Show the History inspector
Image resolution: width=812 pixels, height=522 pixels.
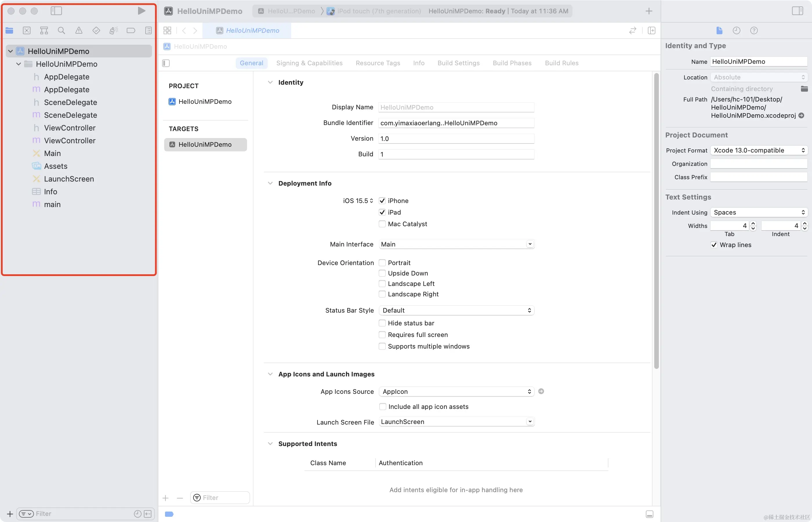coord(736,30)
